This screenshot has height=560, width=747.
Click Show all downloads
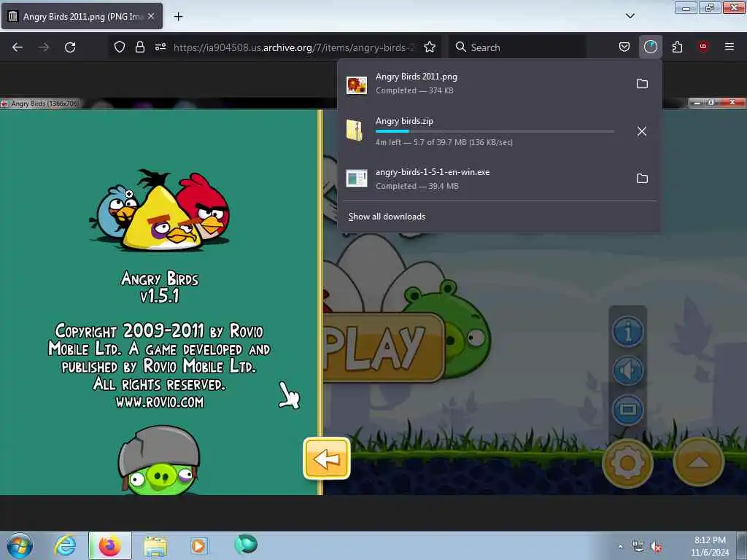point(387,217)
